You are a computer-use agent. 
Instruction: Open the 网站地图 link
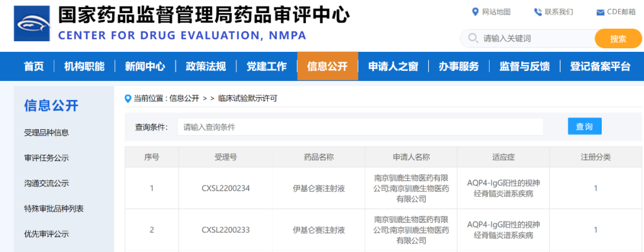(x=496, y=12)
